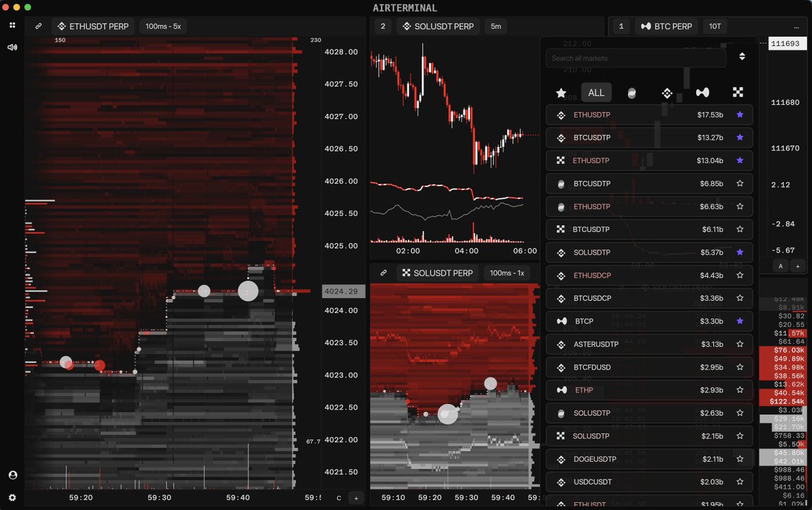Show favorites with the star filter icon
The image size is (812, 510).
pyautogui.click(x=561, y=93)
